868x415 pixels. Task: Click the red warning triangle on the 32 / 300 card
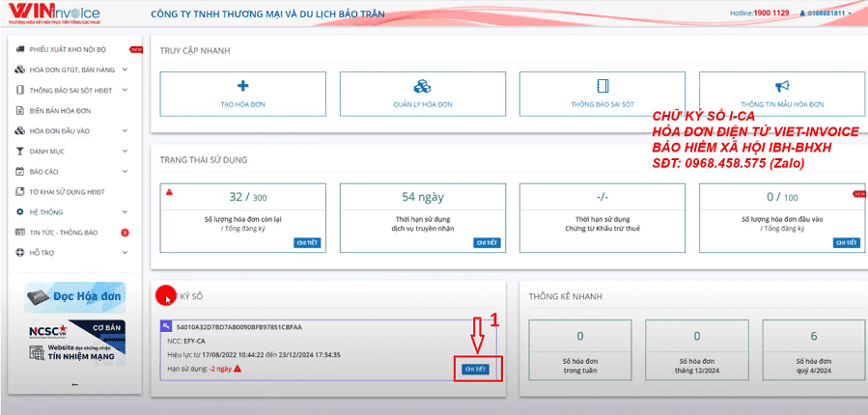point(169,192)
